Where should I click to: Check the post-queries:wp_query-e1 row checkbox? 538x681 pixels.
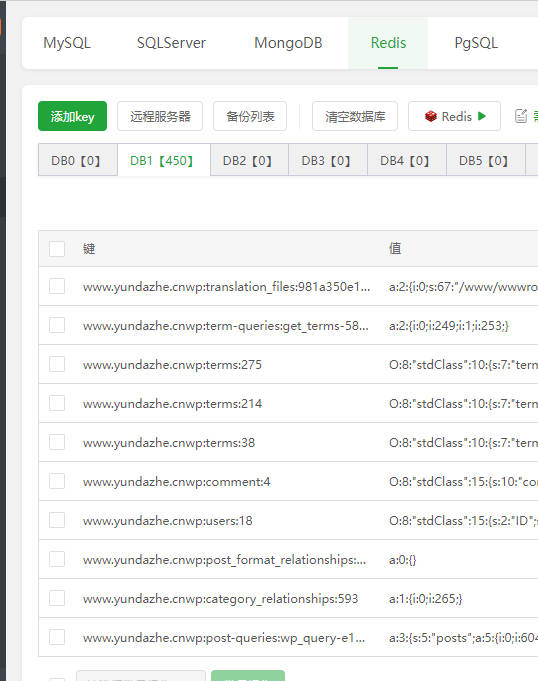(57, 637)
